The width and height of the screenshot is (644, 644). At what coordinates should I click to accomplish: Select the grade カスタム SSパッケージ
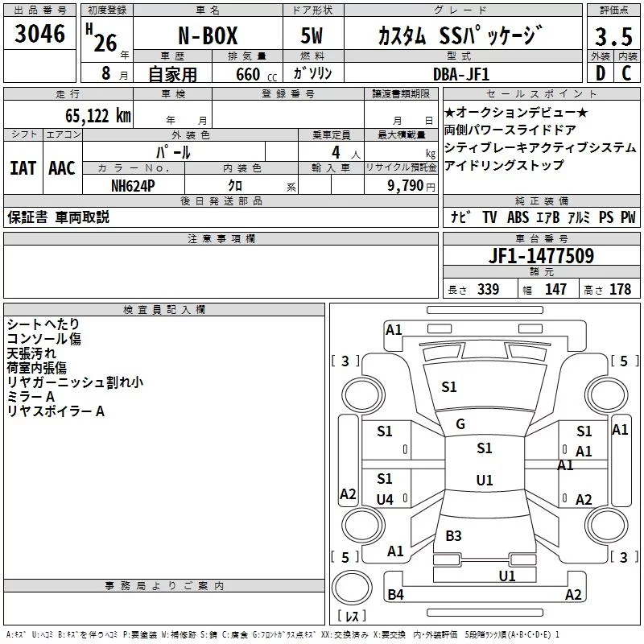tap(460, 35)
